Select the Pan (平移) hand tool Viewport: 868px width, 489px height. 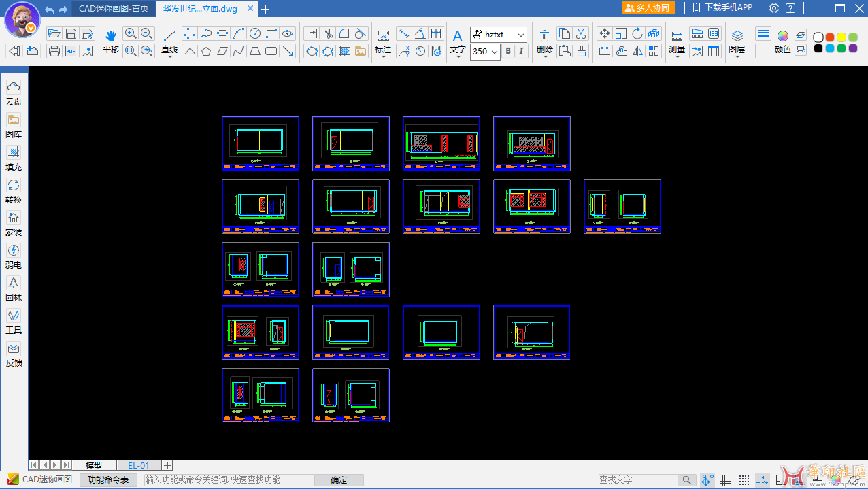click(111, 41)
